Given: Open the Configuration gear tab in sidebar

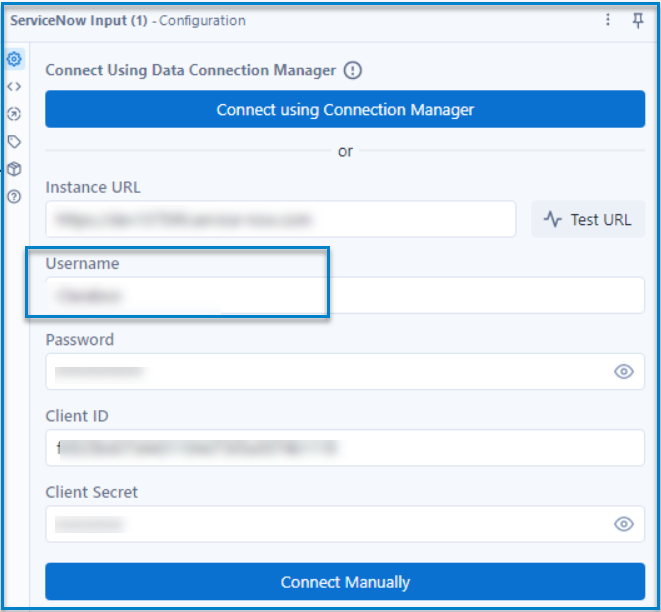Looking at the screenshot, I should coord(14,59).
